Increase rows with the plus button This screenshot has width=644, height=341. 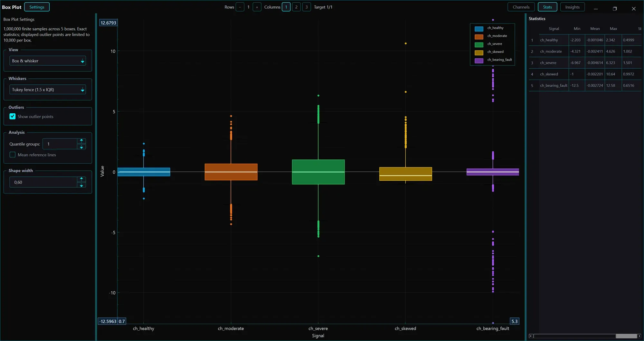click(x=257, y=7)
